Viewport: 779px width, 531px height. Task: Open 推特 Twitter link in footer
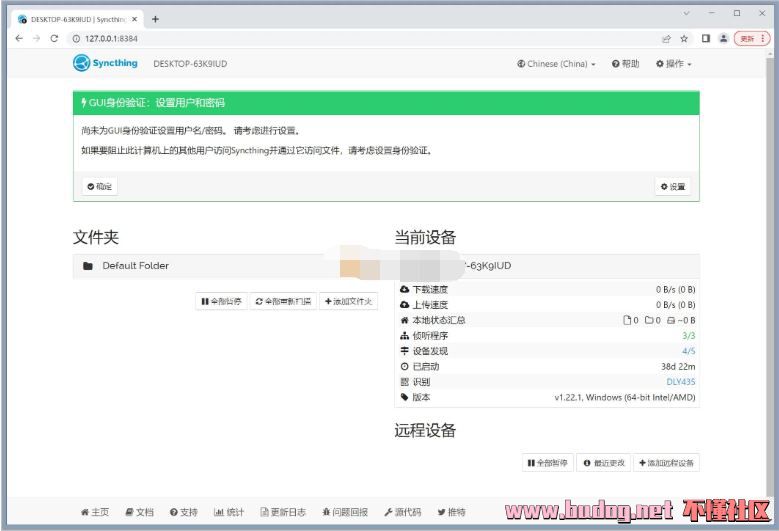pos(452,512)
